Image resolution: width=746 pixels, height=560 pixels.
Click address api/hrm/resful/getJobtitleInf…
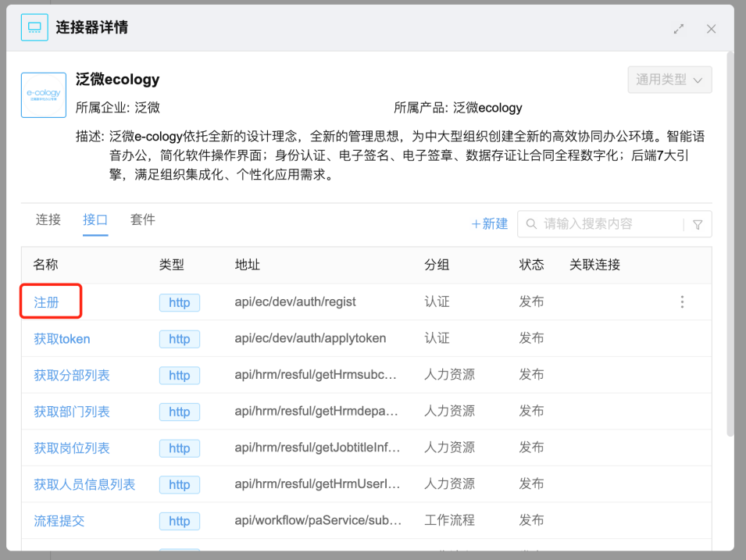pyautogui.click(x=317, y=448)
